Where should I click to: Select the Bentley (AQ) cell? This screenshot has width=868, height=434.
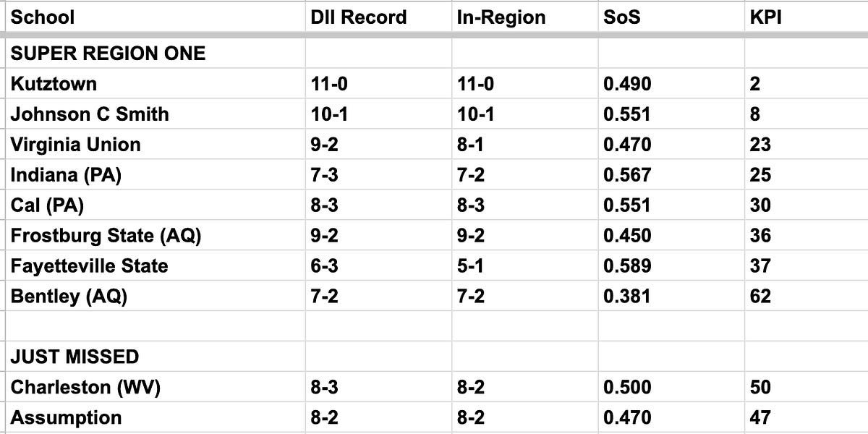(x=69, y=297)
